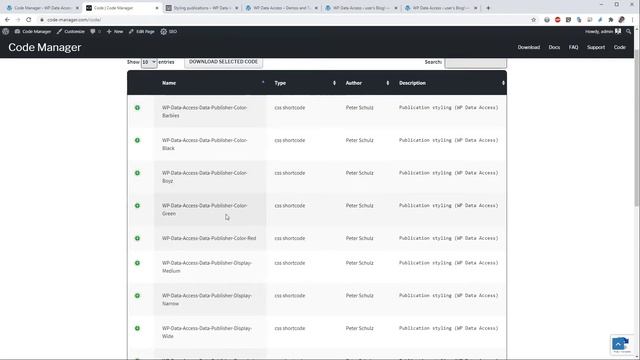Image resolution: width=640 pixels, height=360 pixels.
Task: Select the WP-Data-Access-Data-Publisher-Color-Green name cell
Action: point(209,210)
